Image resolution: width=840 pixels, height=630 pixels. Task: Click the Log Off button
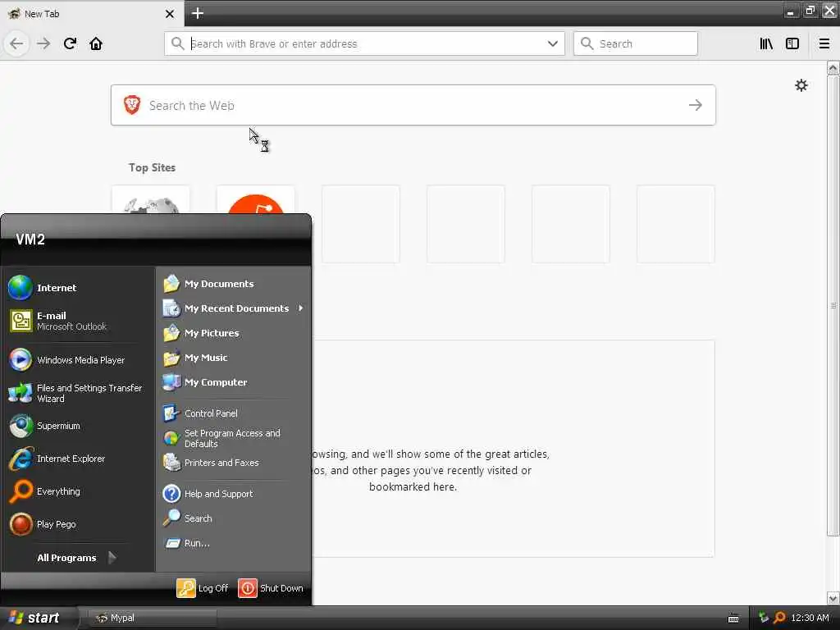click(x=203, y=587)
